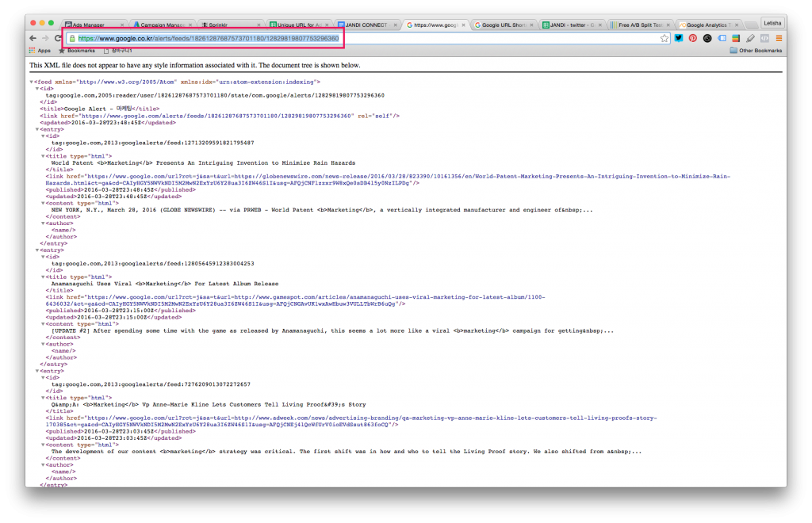
Task: Collapse the first entry node in the tree
Action: (x=37, y=129)
